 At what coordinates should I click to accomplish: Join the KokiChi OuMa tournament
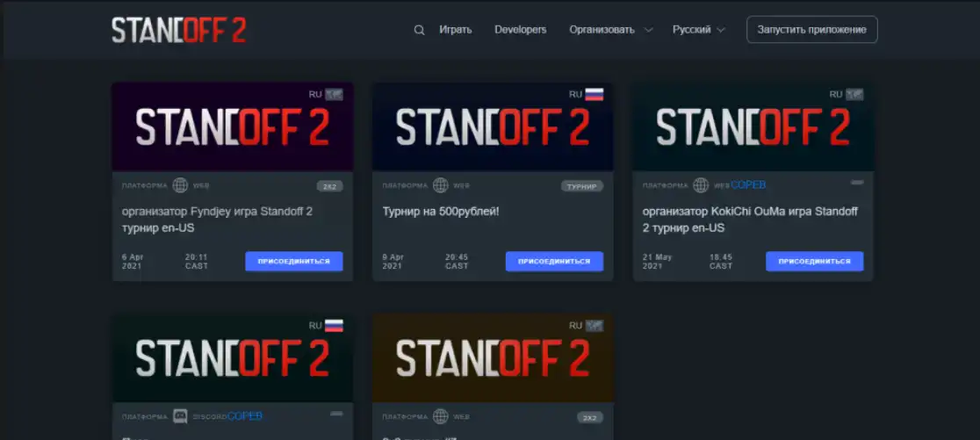click(x=814, y=261)
